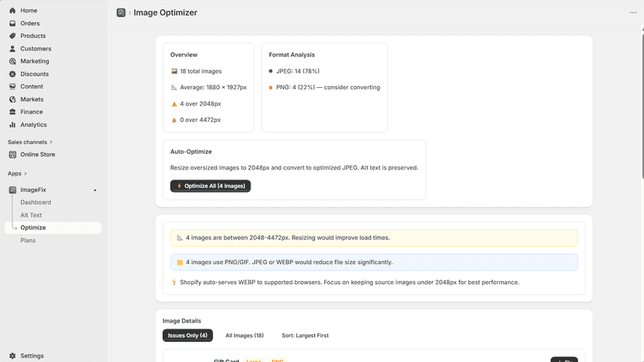Open ImageFix Alt Text page
This screenshot has width=644, height=362.
31,215
